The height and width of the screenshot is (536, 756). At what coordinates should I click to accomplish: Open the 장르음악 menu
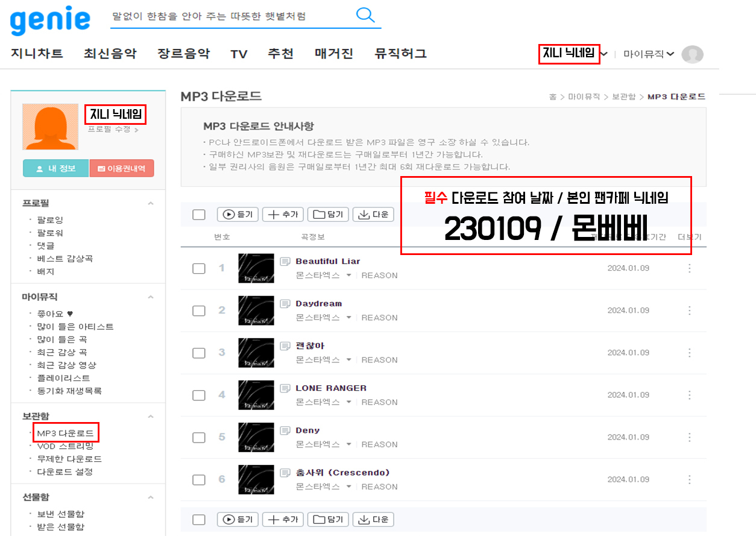click(x=184, y=54)
